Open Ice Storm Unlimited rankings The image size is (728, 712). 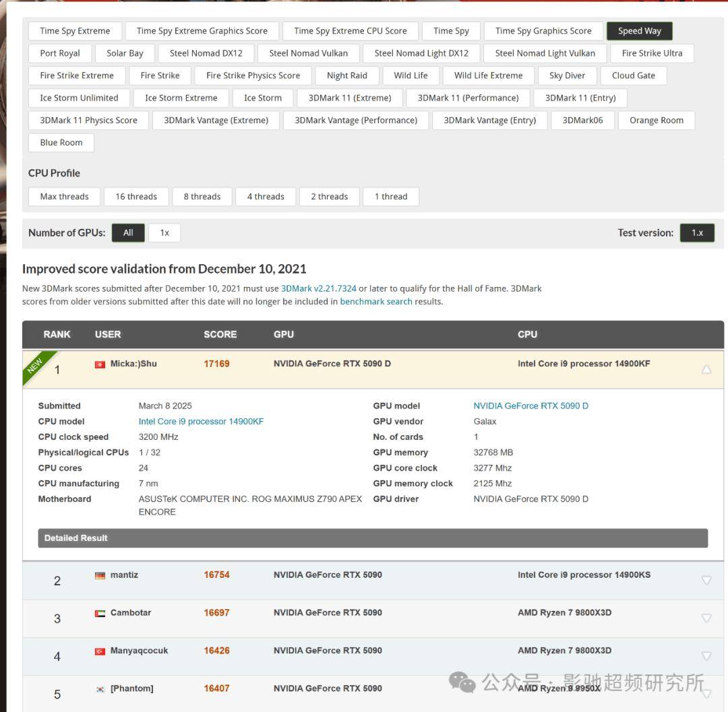[79, 98]
